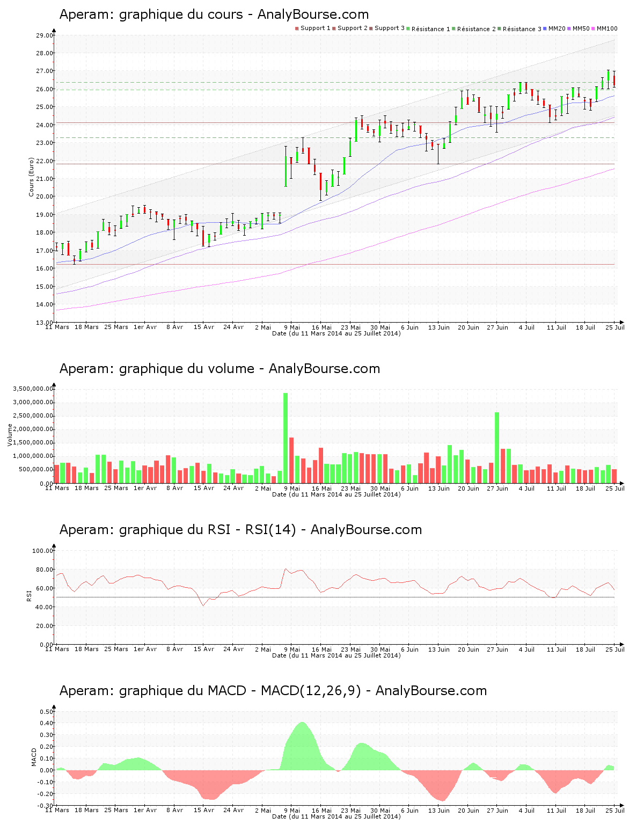The height and width of the screenshot is (832, 644).
Task: Click '13 Juin' date under the MACD chart
Action: click(x=439, y=811)
